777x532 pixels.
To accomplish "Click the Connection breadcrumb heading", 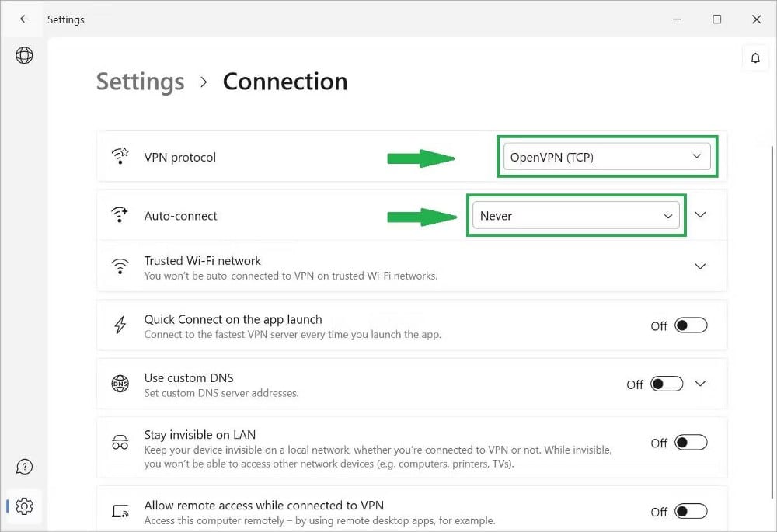I will (285, 82).
